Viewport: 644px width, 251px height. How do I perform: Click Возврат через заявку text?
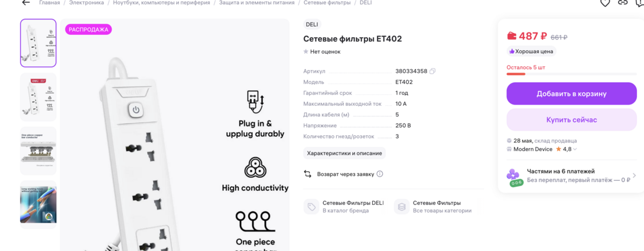(346, 174)
